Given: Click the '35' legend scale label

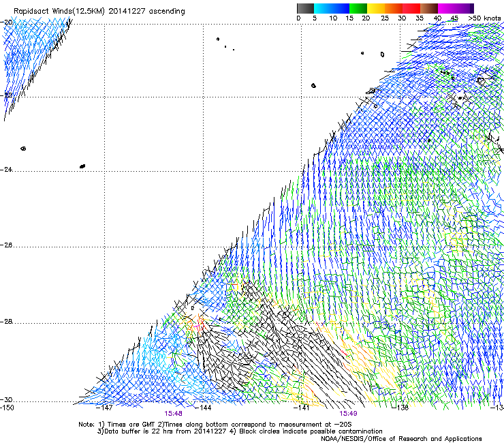Looking at the screenshot, I should (x=420, y=18).
